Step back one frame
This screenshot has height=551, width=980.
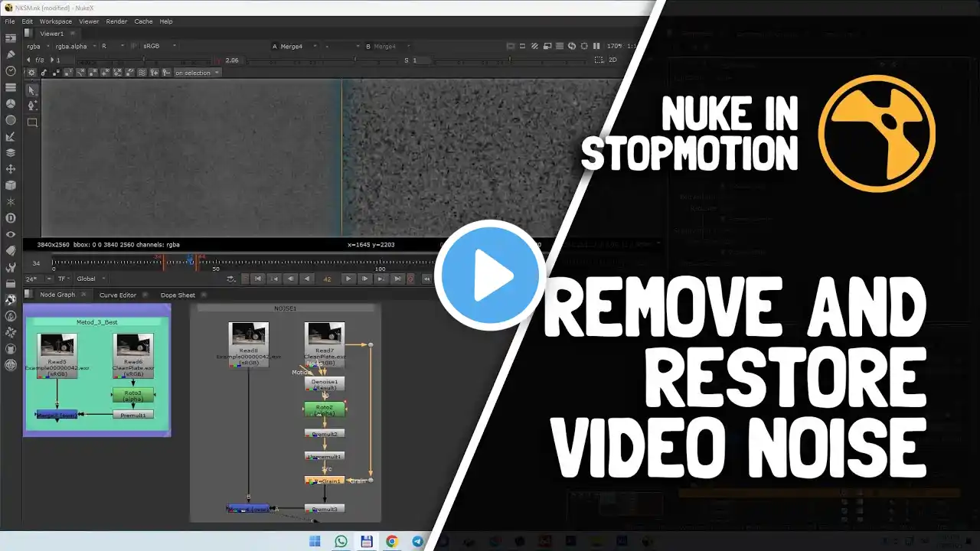coord(291,279)
